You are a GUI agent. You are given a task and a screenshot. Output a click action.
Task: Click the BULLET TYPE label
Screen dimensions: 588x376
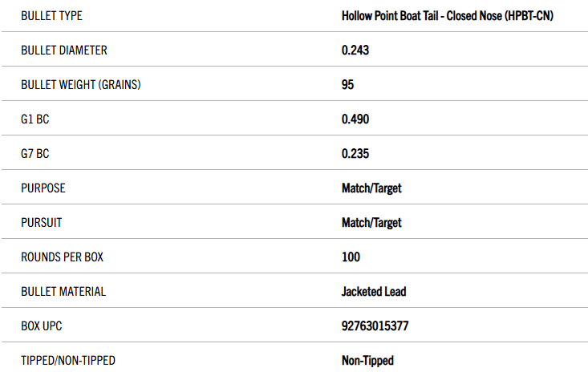[x=51, y=15]
